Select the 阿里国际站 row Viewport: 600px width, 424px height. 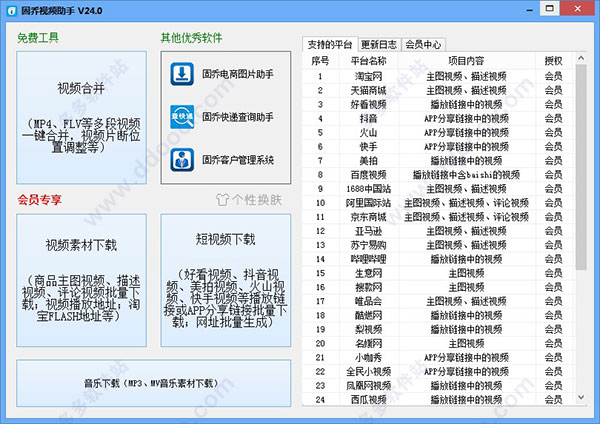(x=439, y=203)
